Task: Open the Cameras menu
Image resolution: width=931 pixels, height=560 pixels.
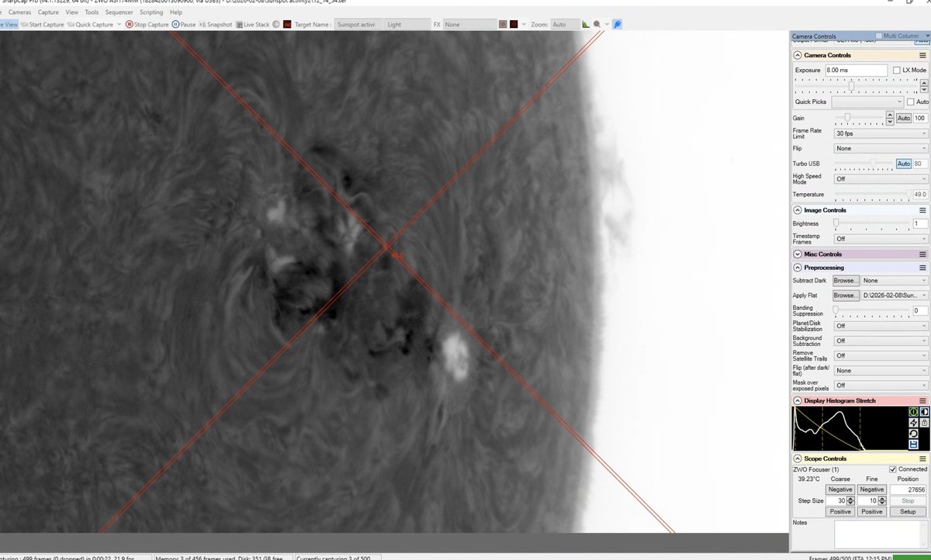Action: [20, 12]
